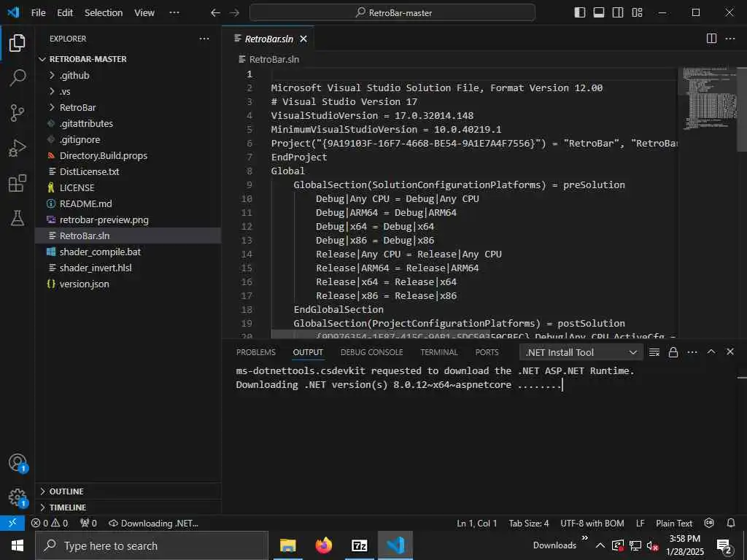Image resolution: width=747 pixels, height=560 pixels.
Task: Show hidden menu bar items ellipsis
Action: coord(174,13)
